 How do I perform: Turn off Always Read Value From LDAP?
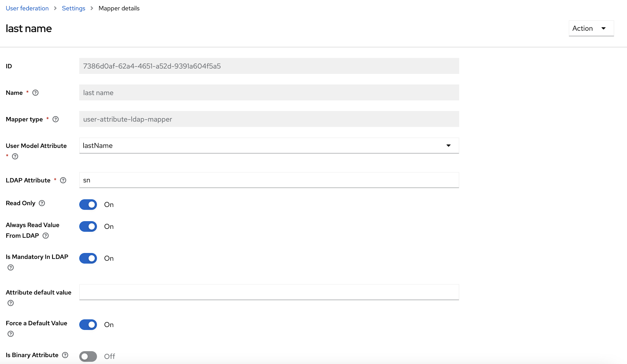88,226
